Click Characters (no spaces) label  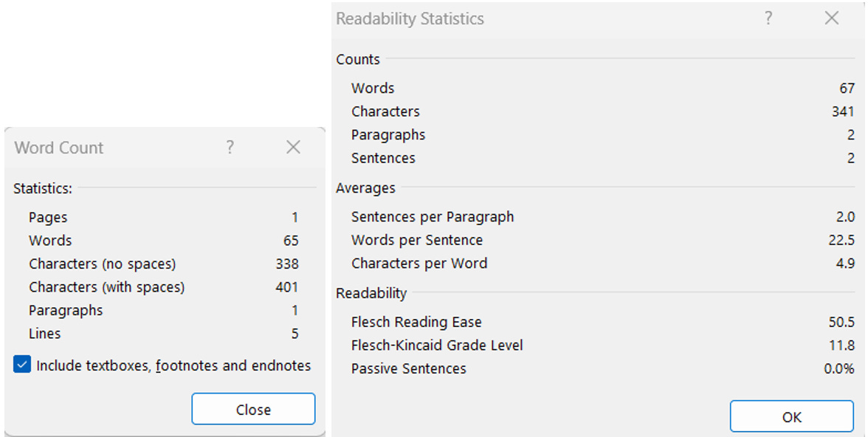pyautogui.click(x=103, y=264)
